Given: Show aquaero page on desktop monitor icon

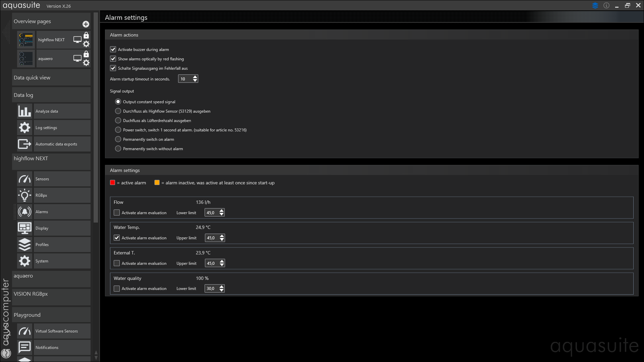Looking at the screenshot, I should point(77,58).
